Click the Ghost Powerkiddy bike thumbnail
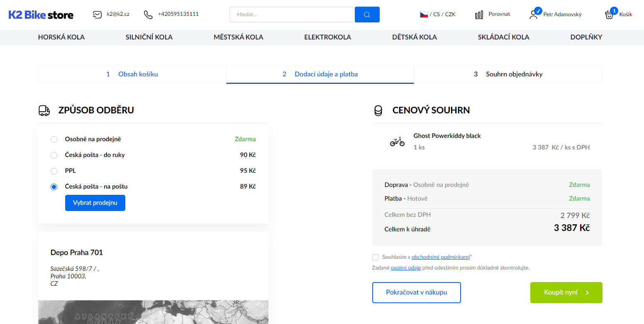Viewport: 644px width, 324px height. click(x=397, y=142)
